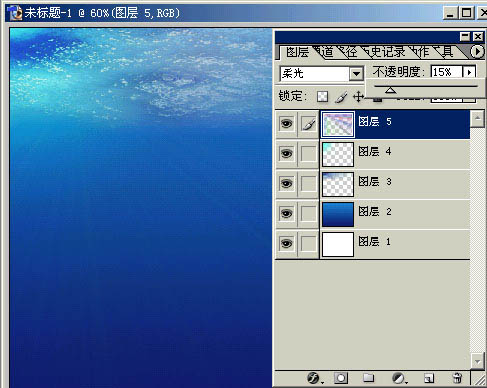Hide 图层 2 with its eye icon

(x=286, y=214)
